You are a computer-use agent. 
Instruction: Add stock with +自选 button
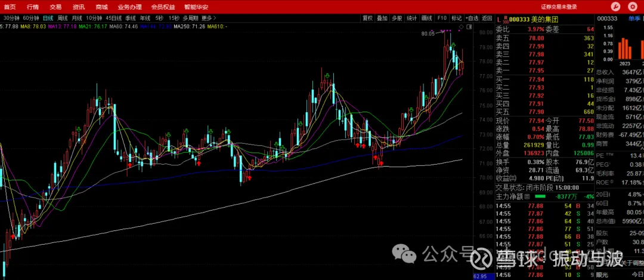(472, 18)
